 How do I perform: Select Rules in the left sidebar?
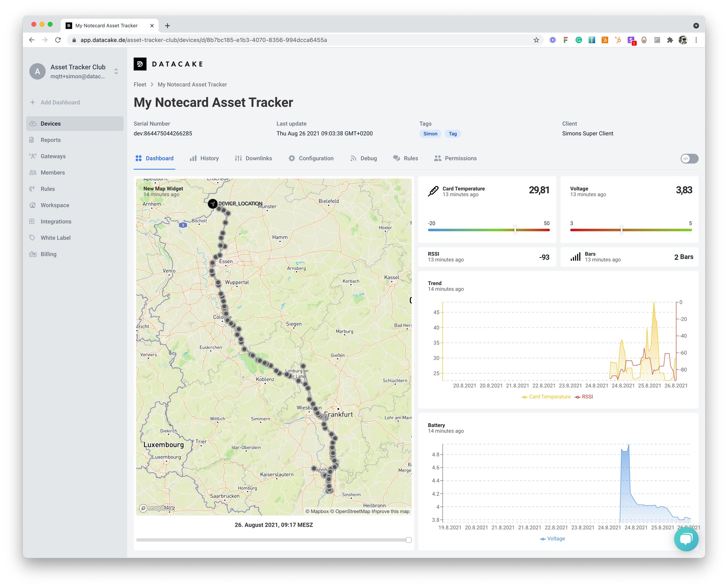point(75,189)
